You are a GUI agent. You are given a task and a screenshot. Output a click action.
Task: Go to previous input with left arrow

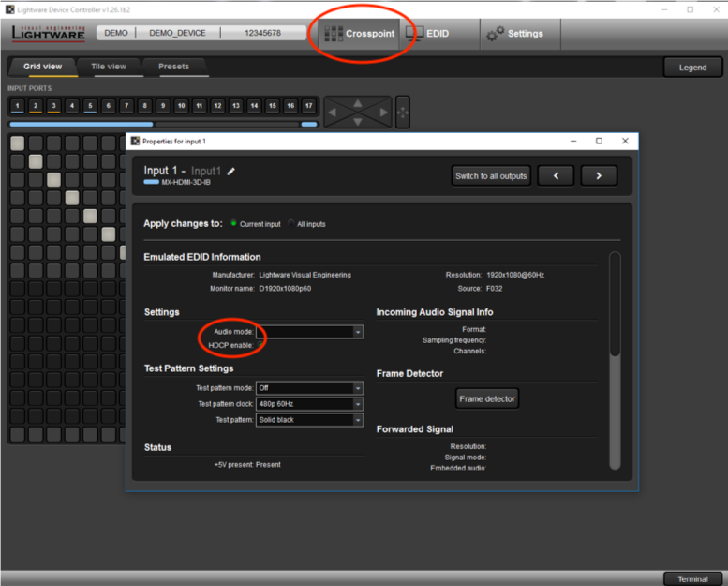[556, 176]
